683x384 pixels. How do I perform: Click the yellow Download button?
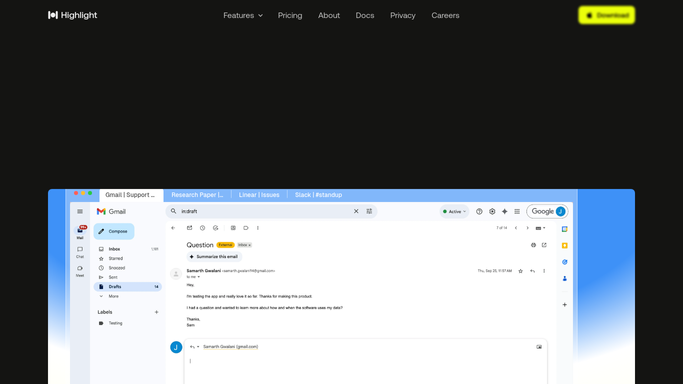click(x=606, y=15)
